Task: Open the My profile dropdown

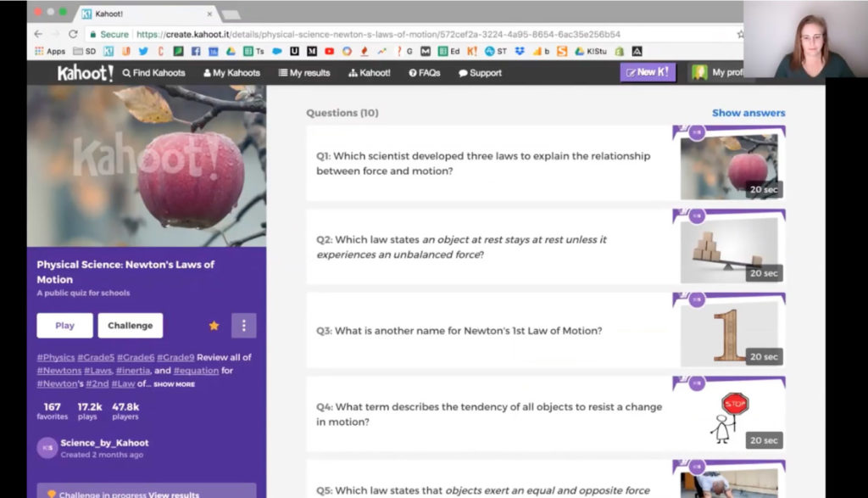Action: tap(715, 72)
